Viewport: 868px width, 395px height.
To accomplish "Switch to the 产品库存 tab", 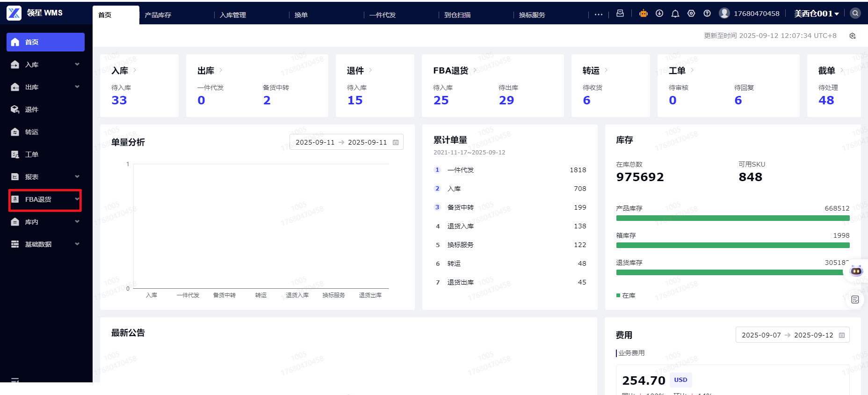I will click(158, 15).
